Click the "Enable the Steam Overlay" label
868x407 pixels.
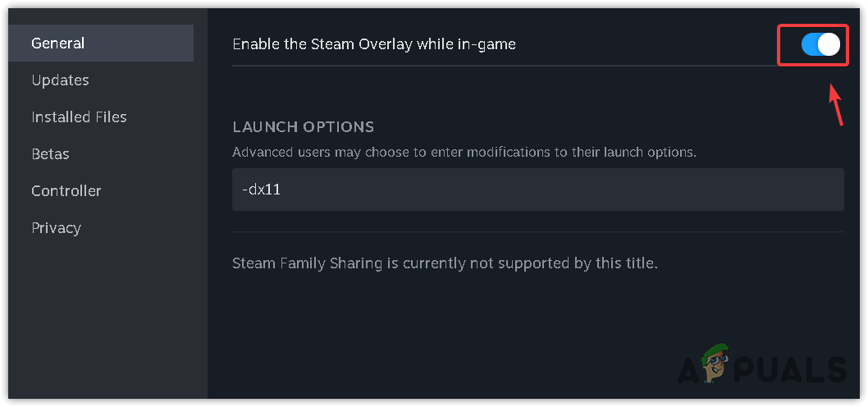[x=374, y=44]
